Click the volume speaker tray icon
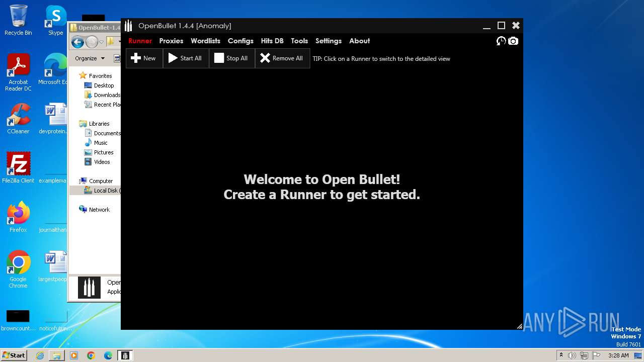 [x=572, y=355]
